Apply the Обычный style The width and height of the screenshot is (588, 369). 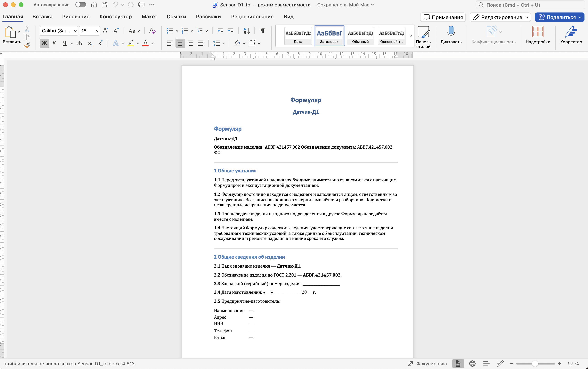[x=360, y=36]
